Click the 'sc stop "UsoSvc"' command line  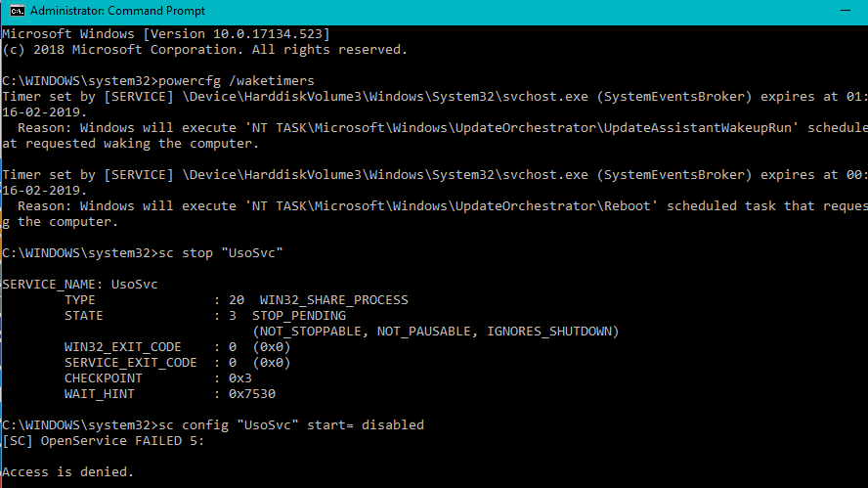221,253
